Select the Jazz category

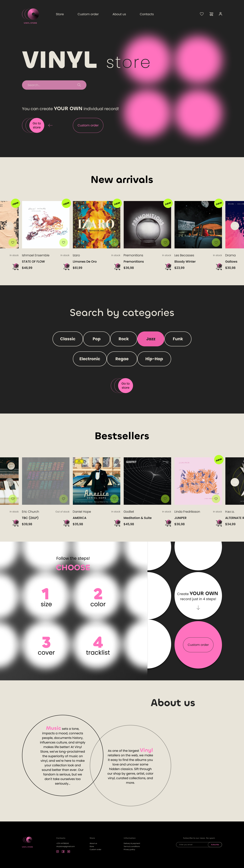coord(151,339)
